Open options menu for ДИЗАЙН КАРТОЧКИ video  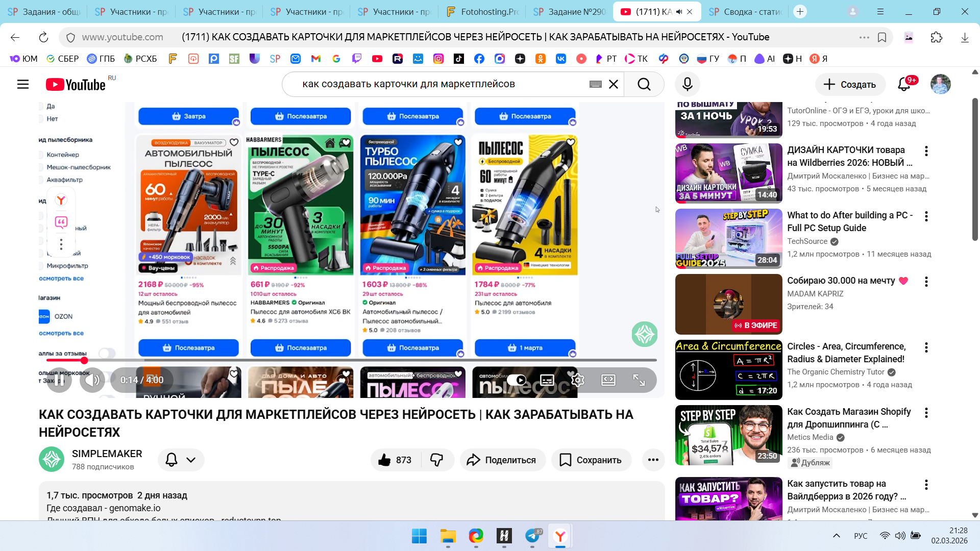click(x=926, y=151)
